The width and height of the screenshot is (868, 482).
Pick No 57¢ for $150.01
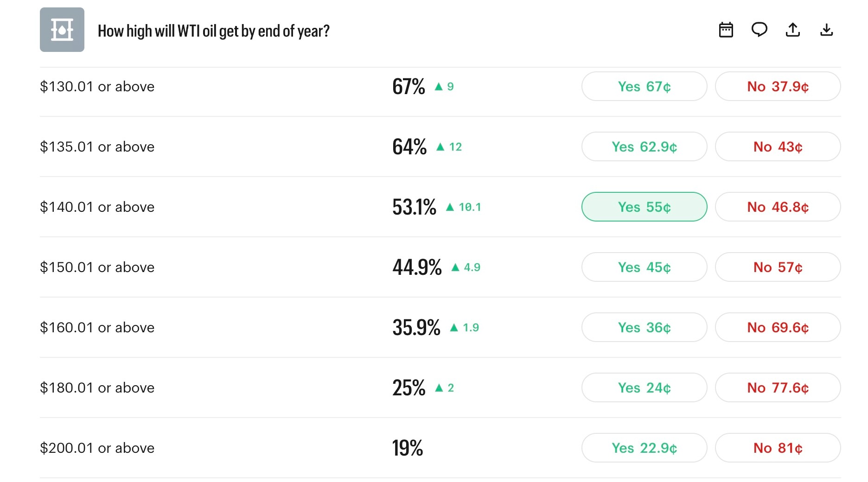coord(778,267)
